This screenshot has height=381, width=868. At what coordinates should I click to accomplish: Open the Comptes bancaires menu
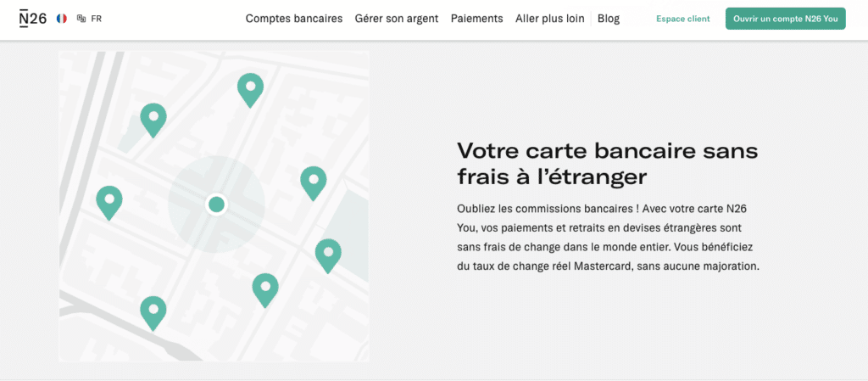click(x=294, y=19)
